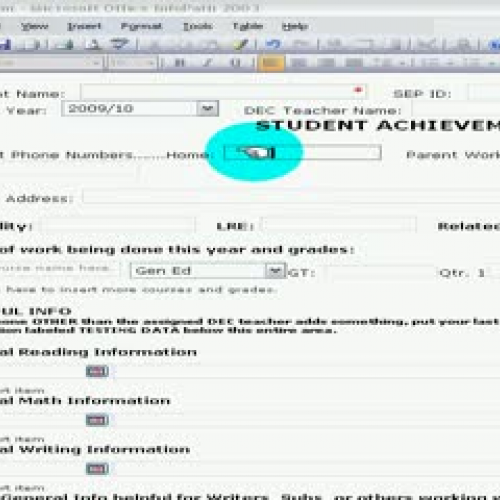Open the Year dropdown showing 2009/10

(x=208, y=109)
